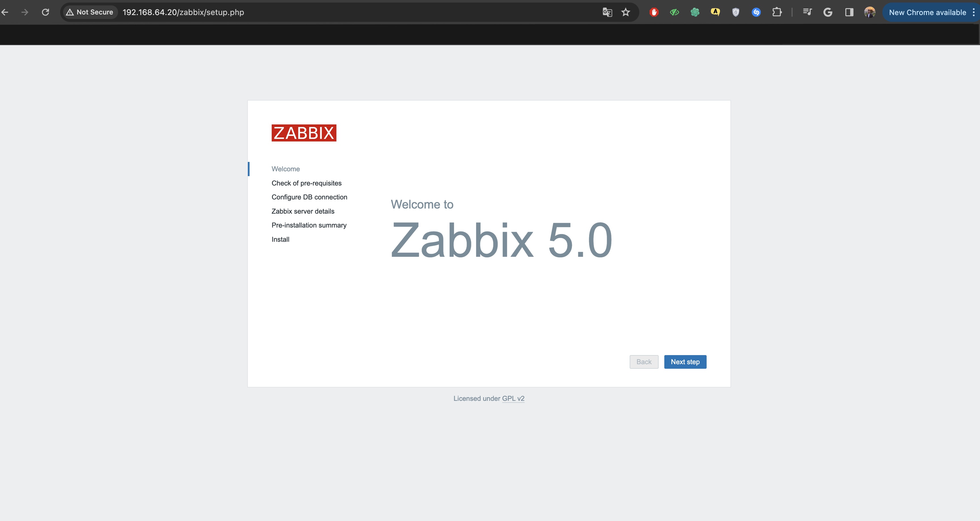The height and width of the screenshot is (521, 980).
Task: Toggle the browser side panel
Action: [849, 12]
